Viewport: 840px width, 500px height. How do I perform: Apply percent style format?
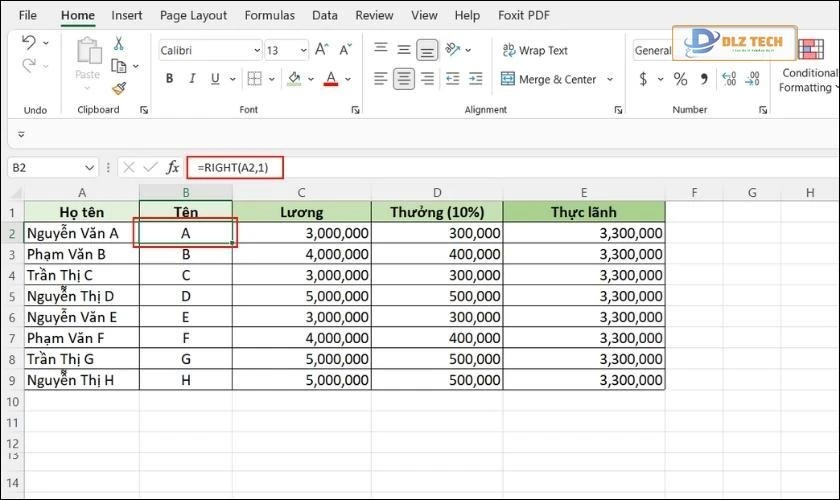tap(680, 79)
